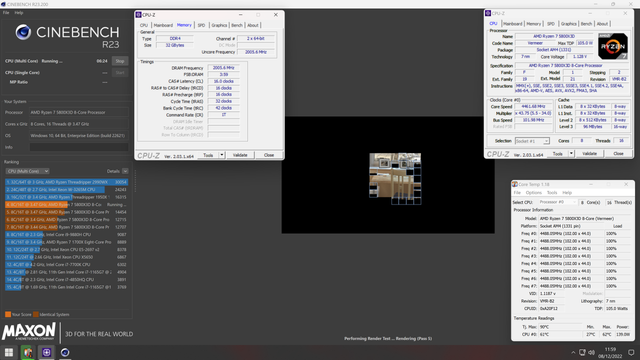
Task: Open Memory tab in right CPU-Z window
Action: coord(533,24)
